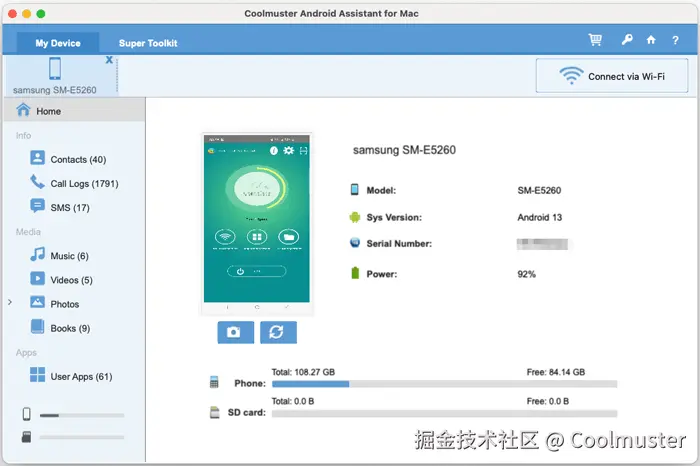Viewport: 700px width, 466px height.
Task: Click 'Free: 84.14 GB' text
Action: click(556, 372)
